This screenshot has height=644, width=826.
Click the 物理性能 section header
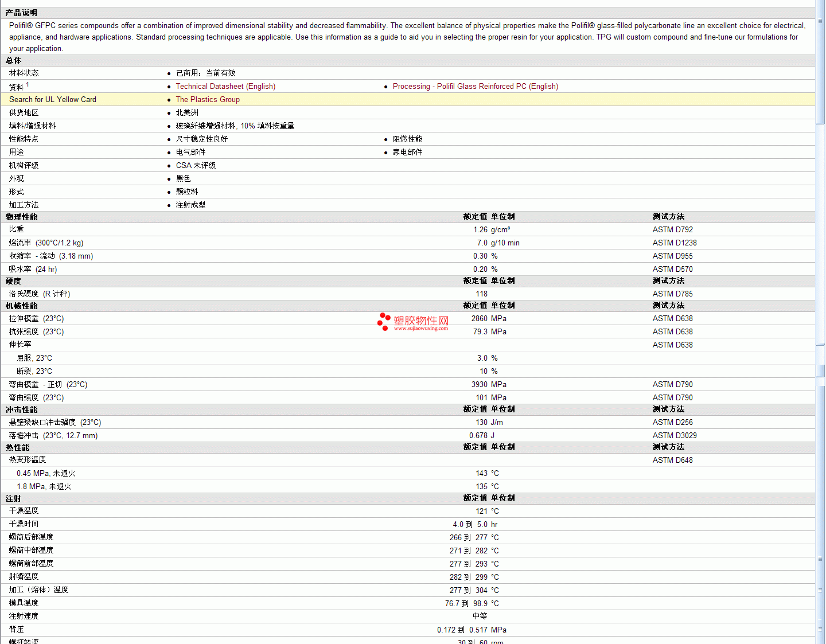pos(21,217)
